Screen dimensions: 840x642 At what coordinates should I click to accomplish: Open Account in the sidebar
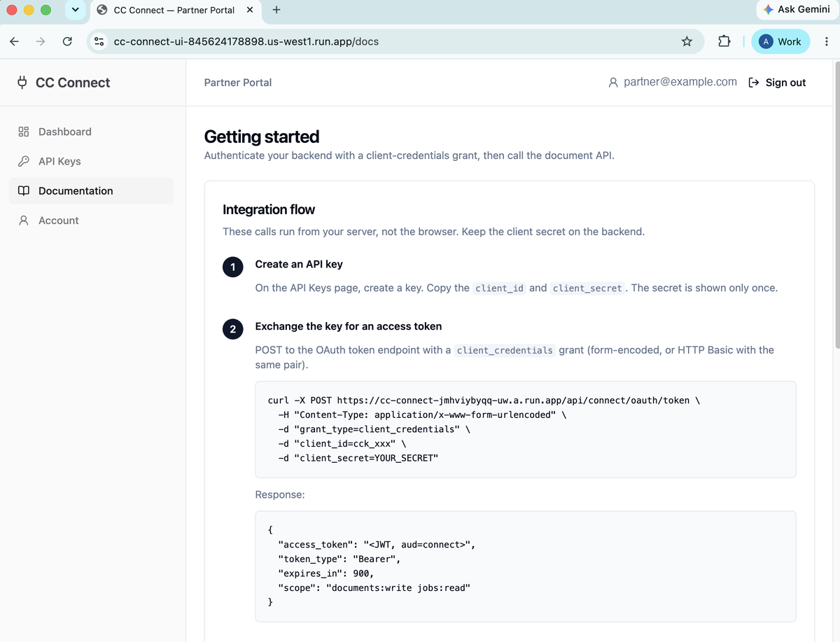coord(91,221)
